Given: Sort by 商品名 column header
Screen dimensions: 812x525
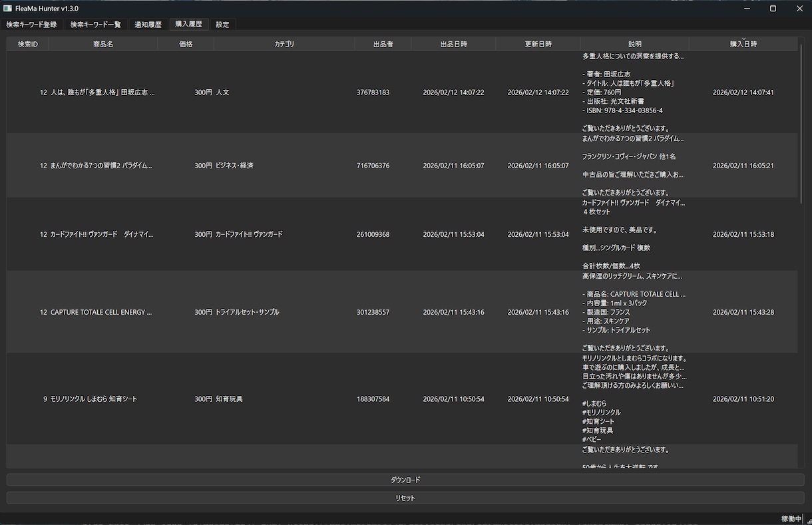Looking at the screenshot, I should (x=103, y=44).
